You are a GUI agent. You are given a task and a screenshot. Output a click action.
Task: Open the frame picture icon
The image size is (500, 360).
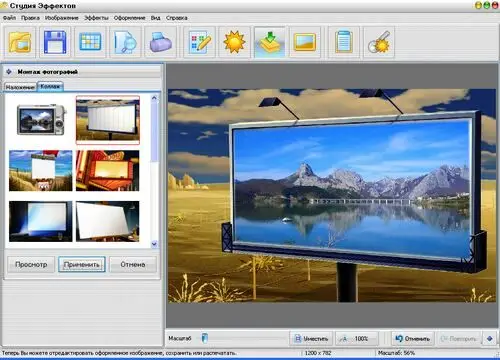click(305, 42)
